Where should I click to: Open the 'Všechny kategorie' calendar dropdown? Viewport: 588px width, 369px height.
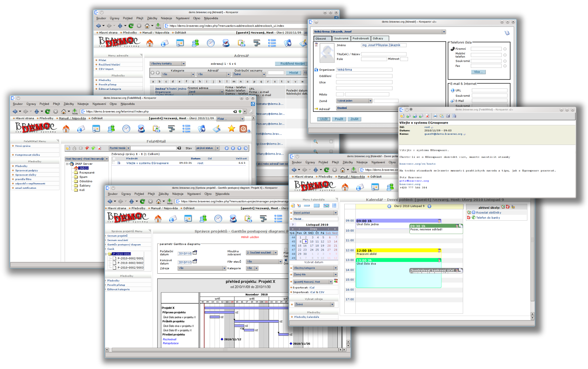pyautogui.click(x=315, y=268)
